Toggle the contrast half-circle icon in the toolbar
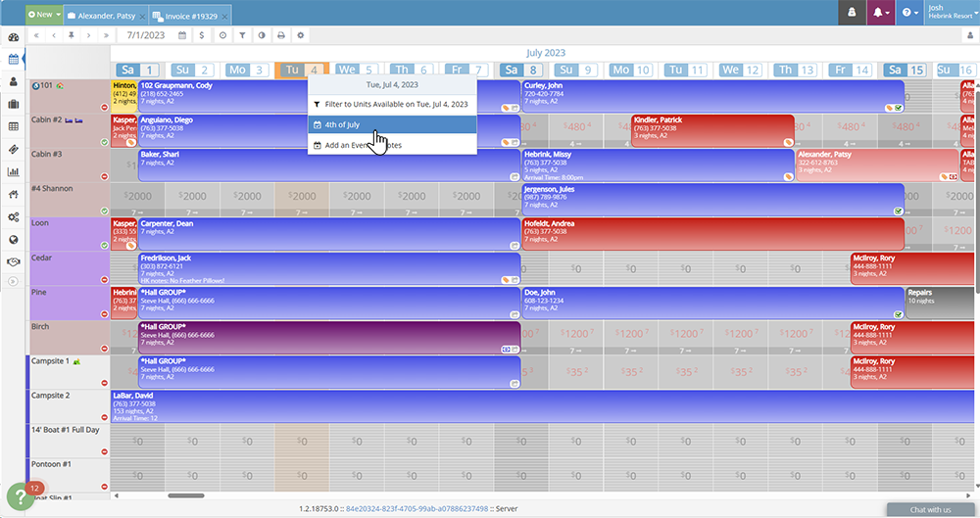980x518 pixels. [262, 35]
